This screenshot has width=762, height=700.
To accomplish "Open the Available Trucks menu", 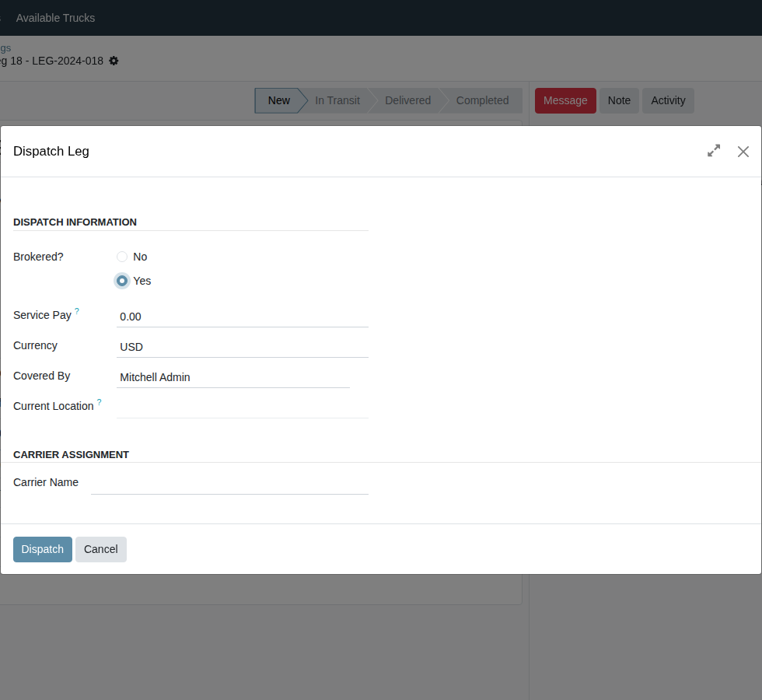I will [x=55, y=18].
